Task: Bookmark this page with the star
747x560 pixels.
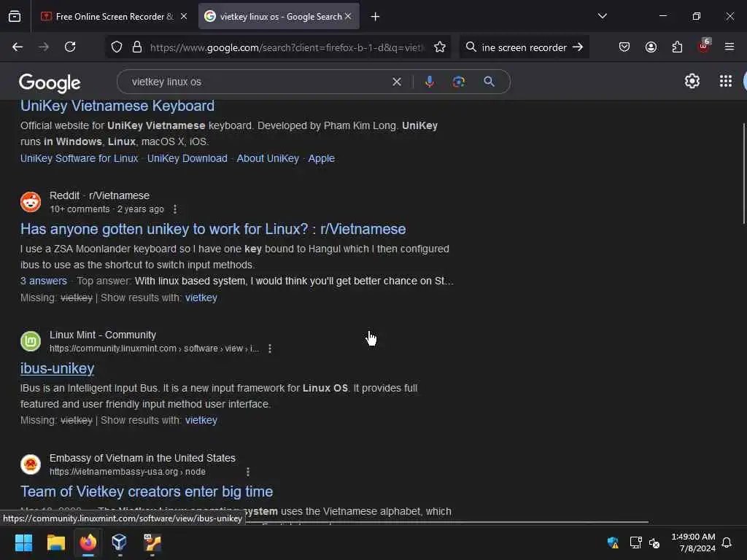Action: [x=439, y=47]
